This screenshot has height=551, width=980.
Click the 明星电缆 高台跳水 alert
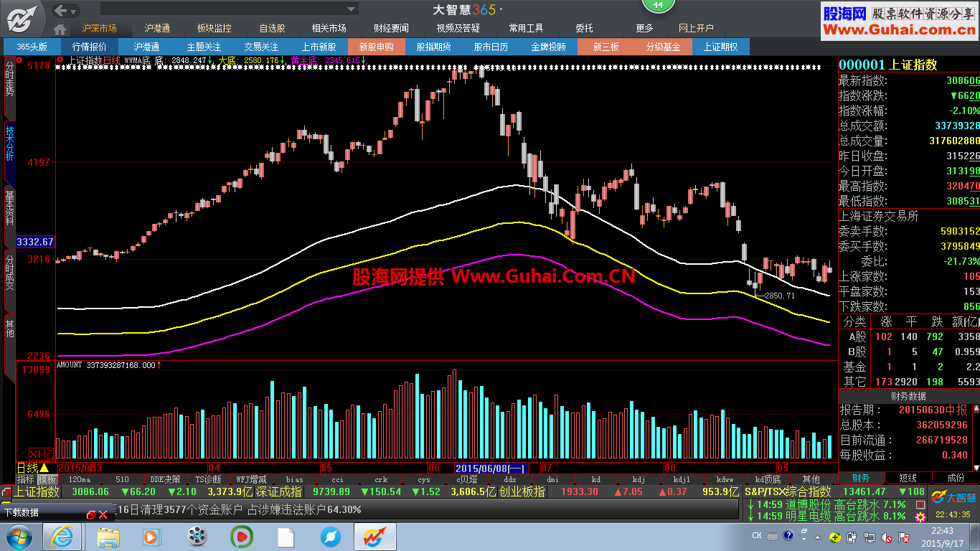coord(826,516)
